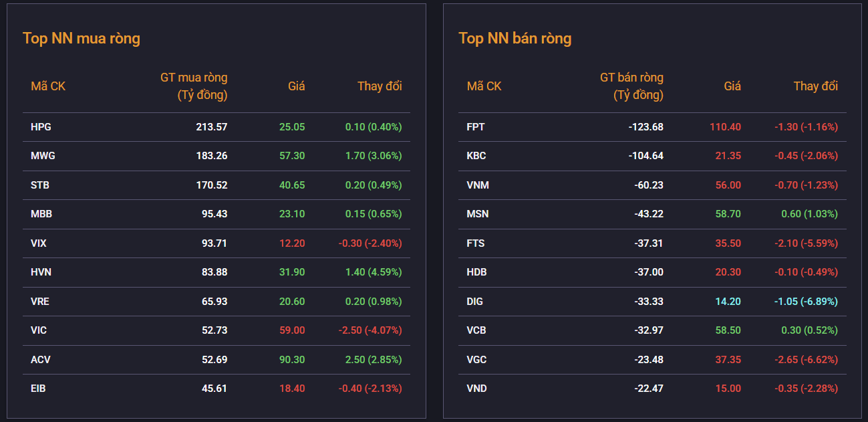Click the VNM change -0.70 (-1.23%)
Viewport: 868px width, 422px height.
point(807,185)
